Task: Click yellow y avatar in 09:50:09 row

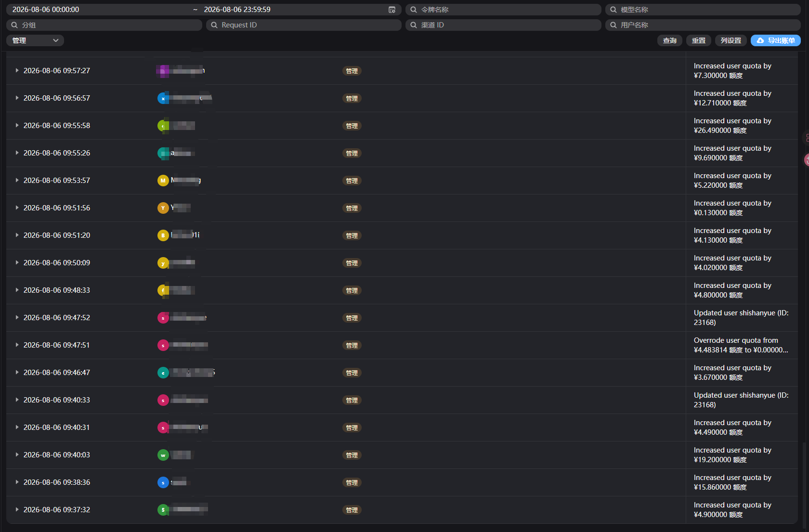Action: tap(163, 263)
